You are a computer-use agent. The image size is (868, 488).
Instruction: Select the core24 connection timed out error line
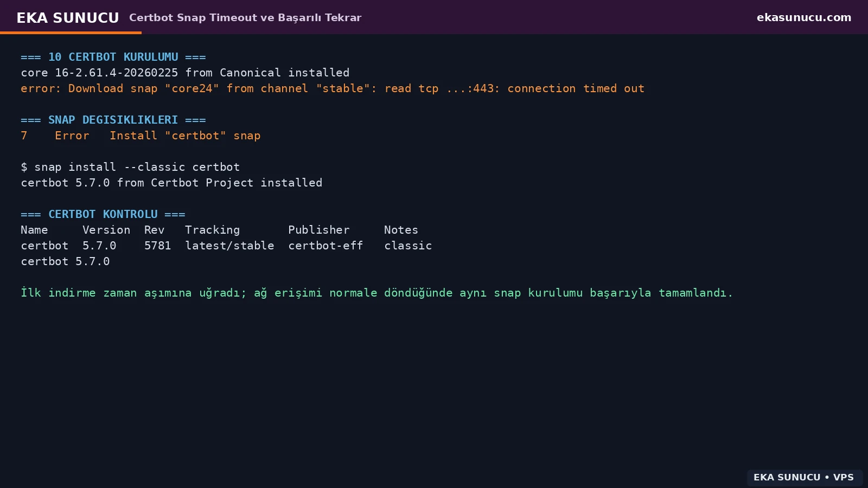pos(333,88)
